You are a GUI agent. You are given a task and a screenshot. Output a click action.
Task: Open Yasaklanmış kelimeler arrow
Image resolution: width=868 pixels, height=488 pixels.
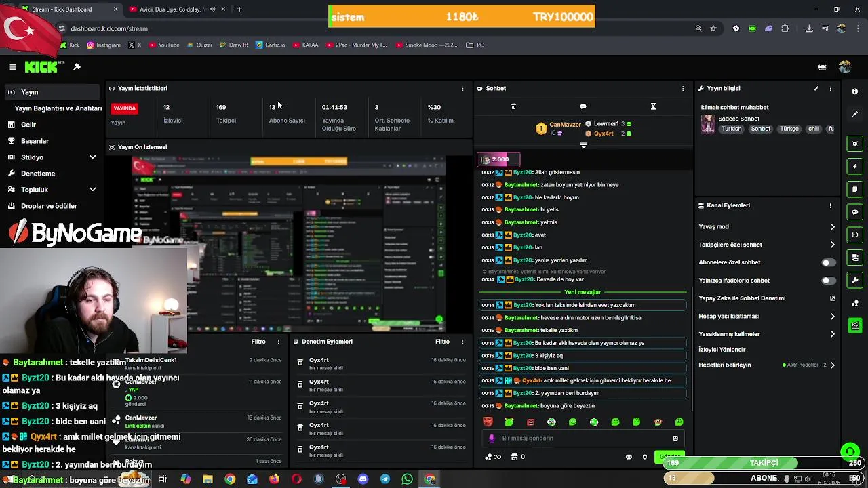click(833, 334)
